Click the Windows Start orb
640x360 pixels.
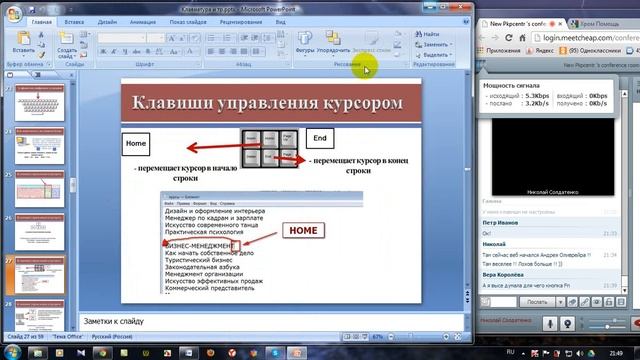12,352
